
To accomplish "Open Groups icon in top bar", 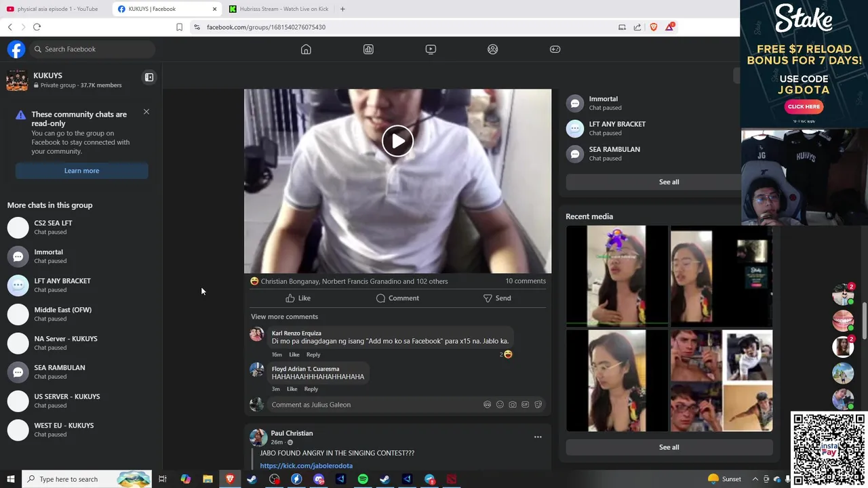I will click(x=493, y=49).
